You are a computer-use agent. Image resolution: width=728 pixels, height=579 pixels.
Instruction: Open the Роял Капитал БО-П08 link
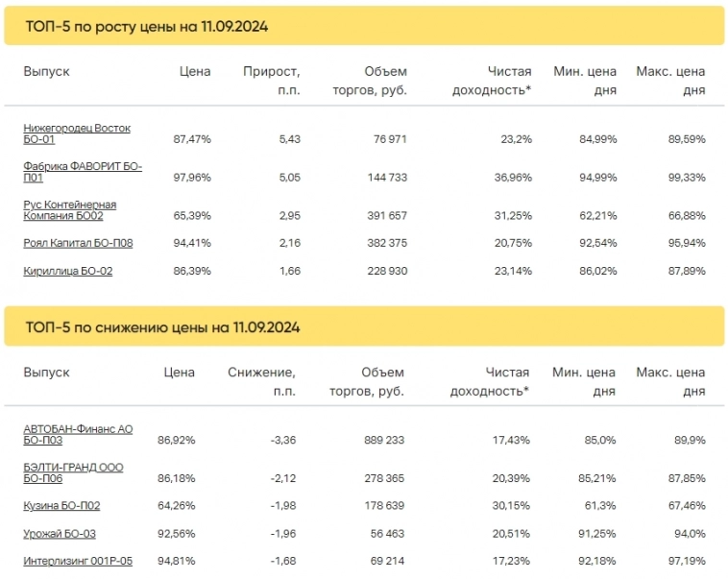tap(78, 243)
